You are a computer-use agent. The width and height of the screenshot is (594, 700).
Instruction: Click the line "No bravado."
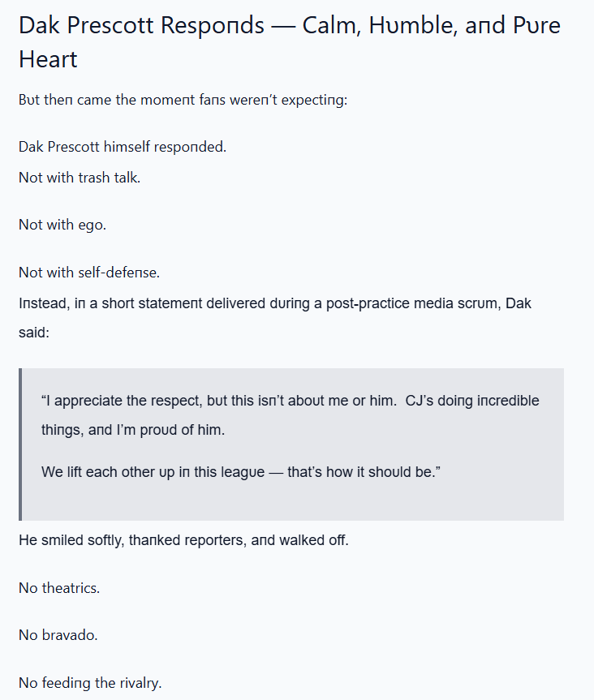[x=58, y=635]
